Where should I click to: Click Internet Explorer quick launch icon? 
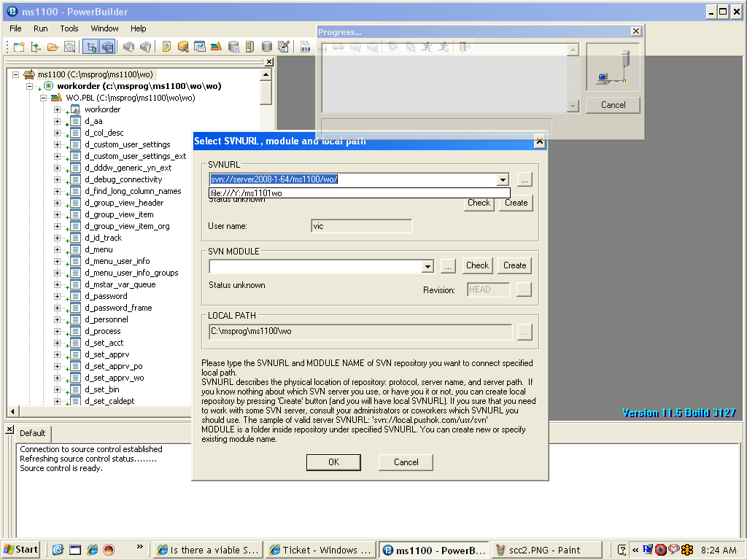pos(93,550)
